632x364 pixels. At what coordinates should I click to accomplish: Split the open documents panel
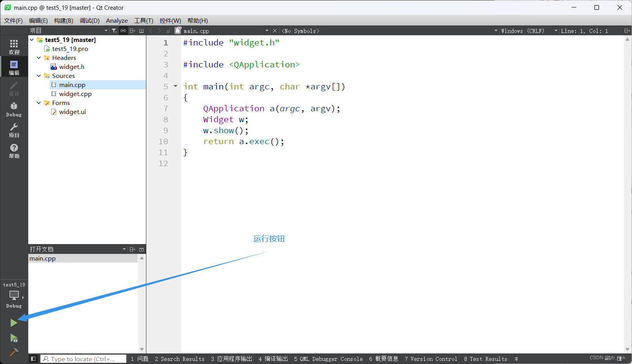click(x=133, y=249)
